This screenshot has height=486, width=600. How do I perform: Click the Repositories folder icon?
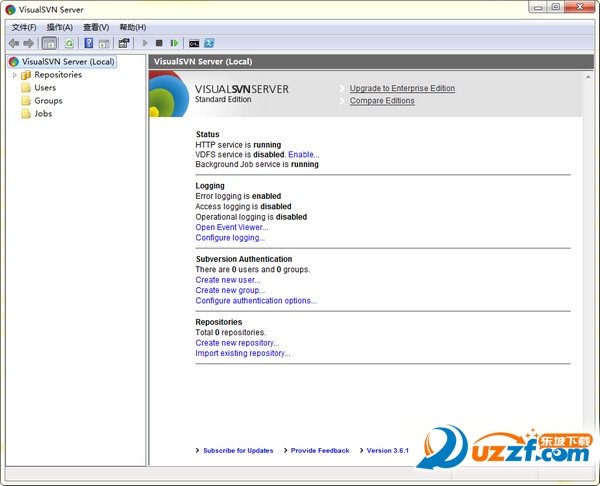26,75
